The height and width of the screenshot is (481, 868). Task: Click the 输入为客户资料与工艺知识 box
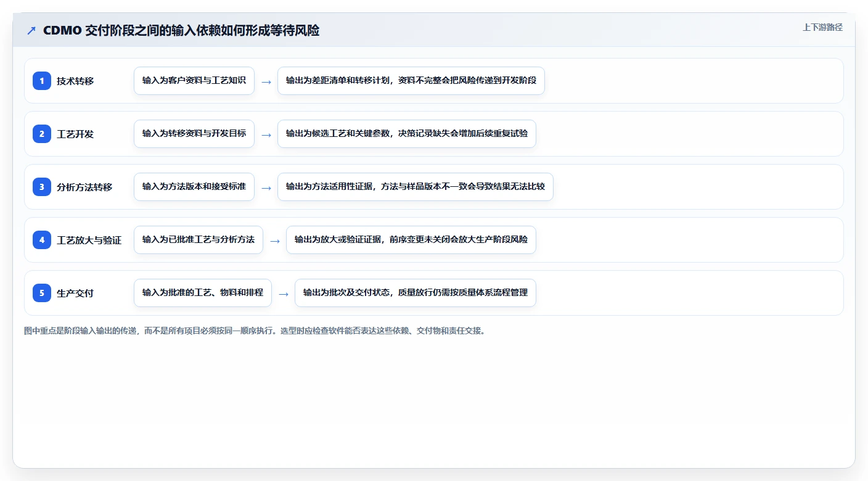tap(194, 81)
